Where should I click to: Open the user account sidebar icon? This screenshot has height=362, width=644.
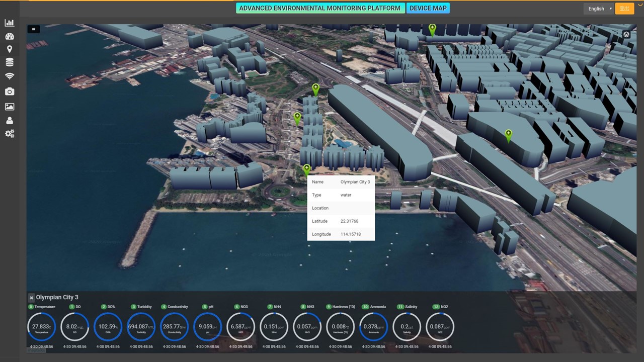point(10,120)
